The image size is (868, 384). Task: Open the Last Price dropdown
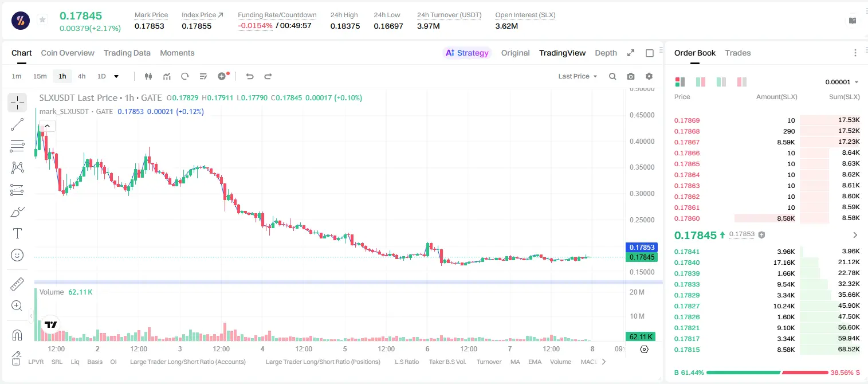(578, 76)
